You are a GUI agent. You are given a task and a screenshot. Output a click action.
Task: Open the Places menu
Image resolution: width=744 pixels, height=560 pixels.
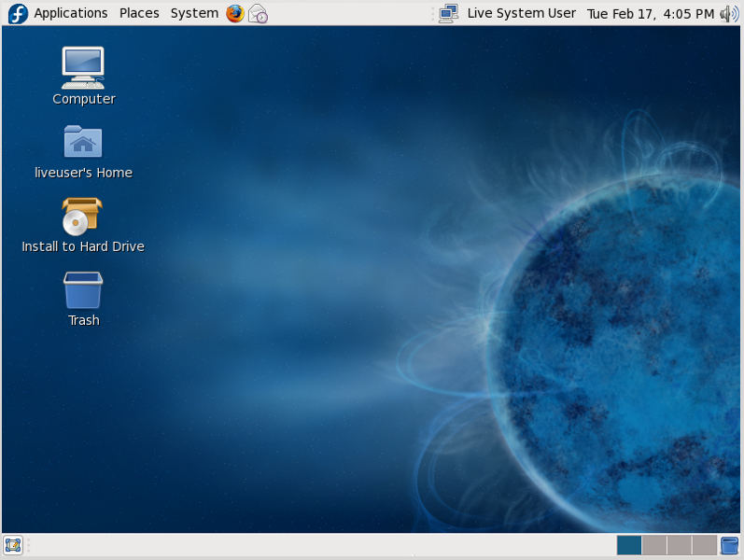coord(139,13)
